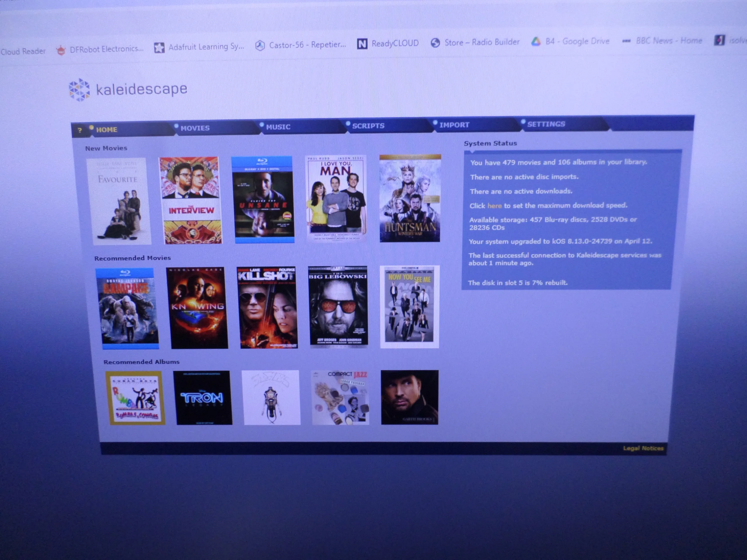Open the Rumbas Congas album cover
The width and height of the screenshot is (747, 560).
click(135, 398)
